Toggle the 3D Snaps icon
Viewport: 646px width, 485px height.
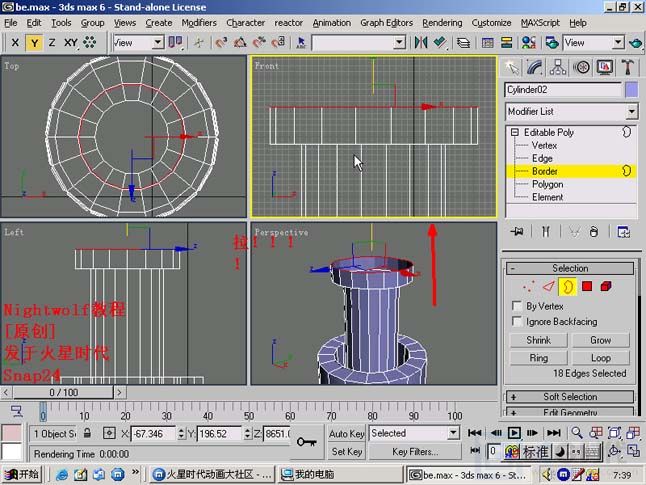[221, 42]
